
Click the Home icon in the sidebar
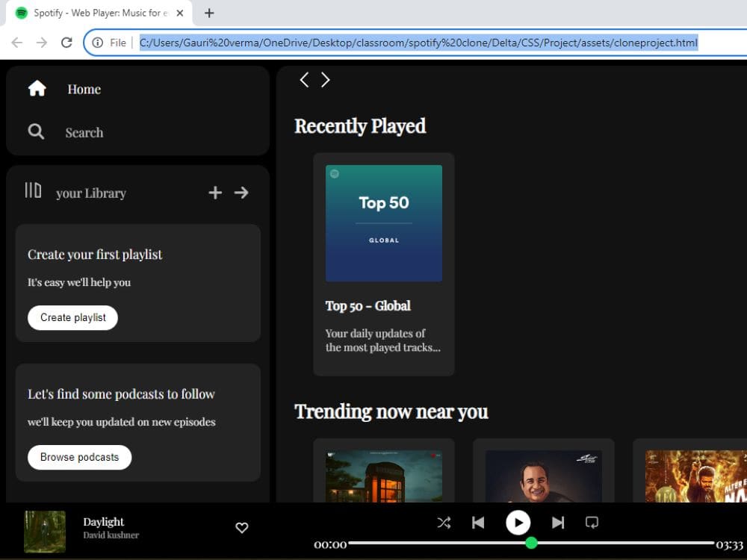[36, 88]
